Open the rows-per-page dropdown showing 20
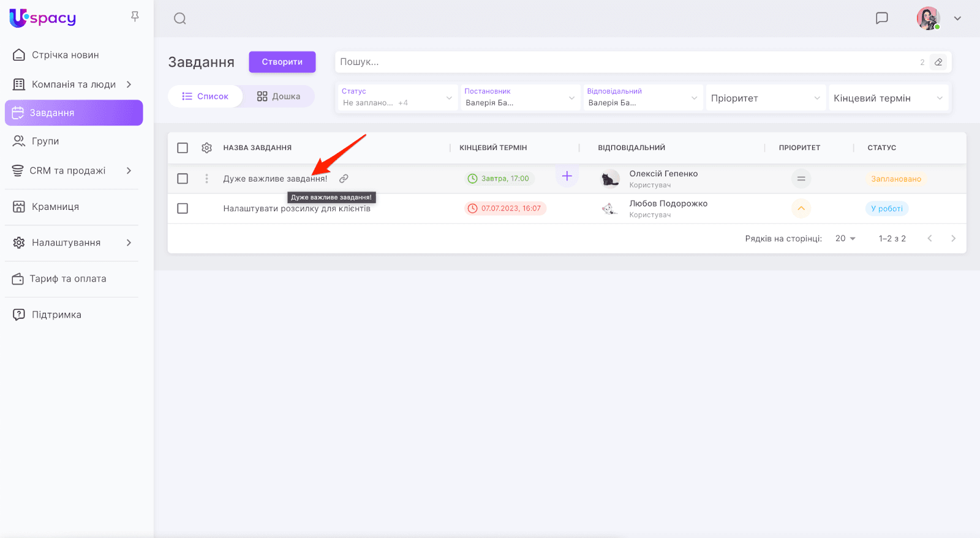 (845, 239)
